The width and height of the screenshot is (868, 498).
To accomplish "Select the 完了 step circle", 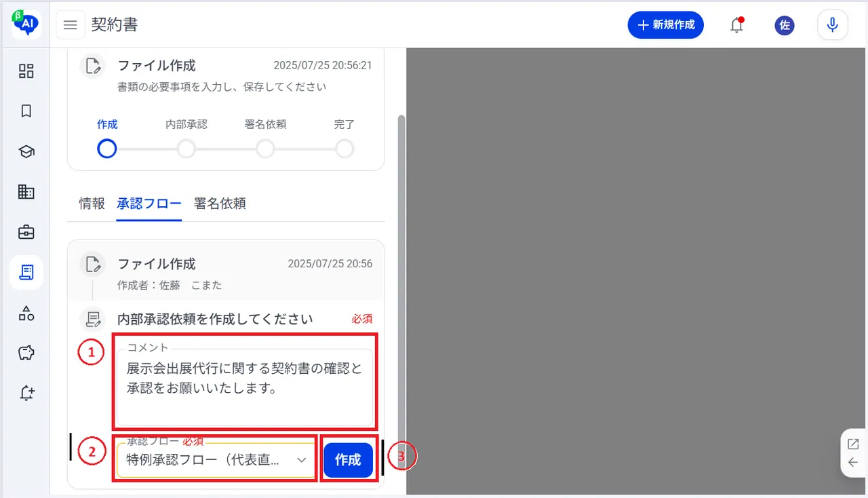I will [x=344, y=149].
